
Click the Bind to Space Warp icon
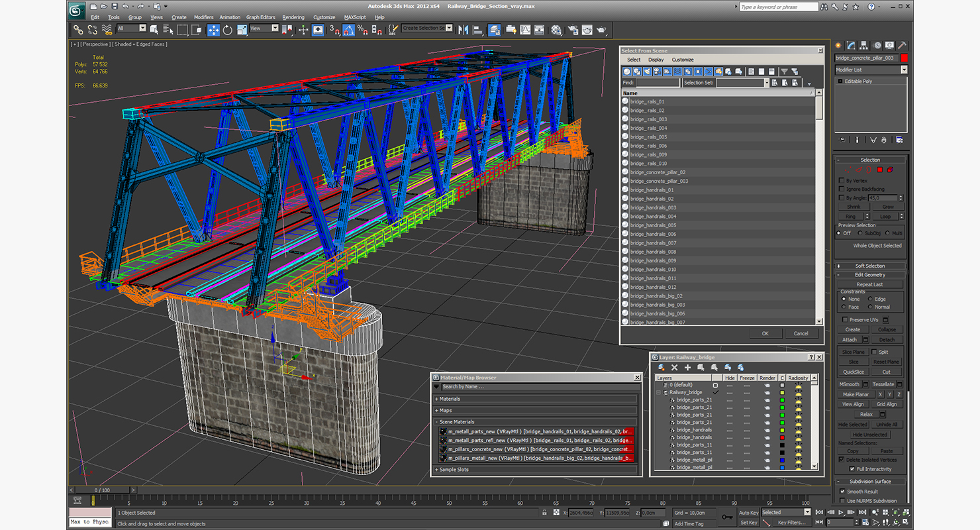pyautogui.click(x=107, y=30)
